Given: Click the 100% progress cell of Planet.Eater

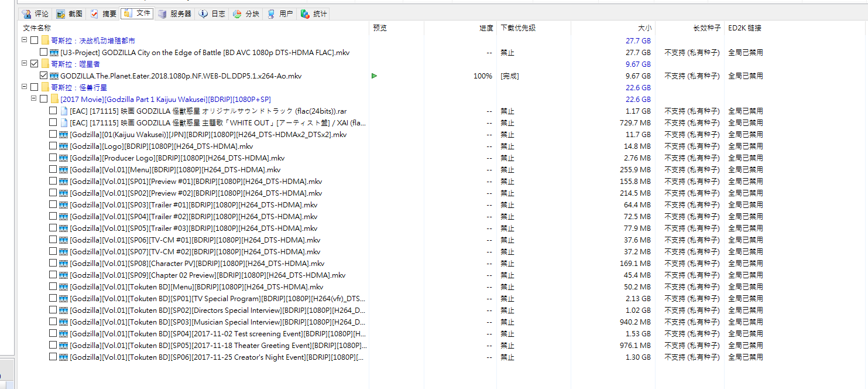Looking at the screenshot, I should 482,76.
